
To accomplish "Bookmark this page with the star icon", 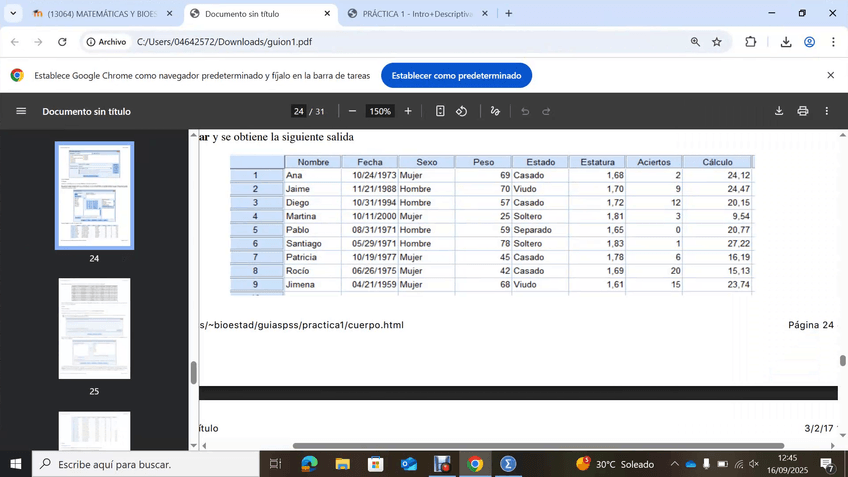I will pyautogui.click(x=717, y=42).
